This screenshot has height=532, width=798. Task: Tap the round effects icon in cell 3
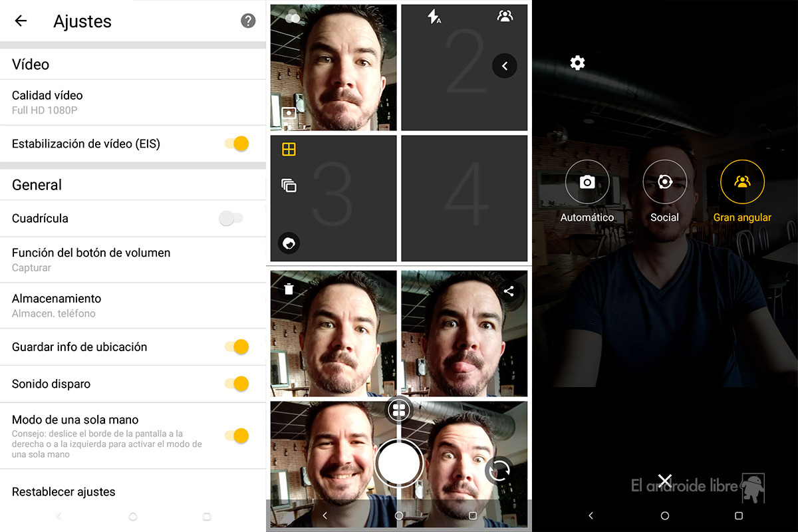tap(289, 243)
